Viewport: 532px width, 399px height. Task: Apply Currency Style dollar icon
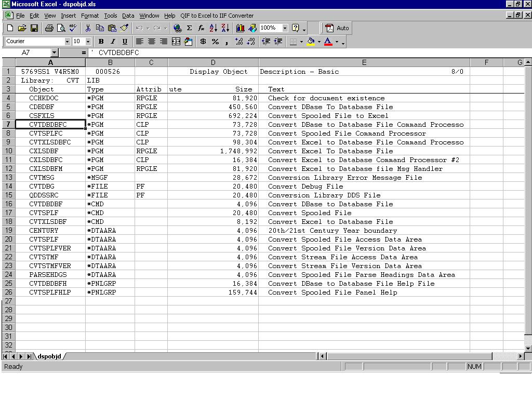pyautogui.click(x=203, y=42)
